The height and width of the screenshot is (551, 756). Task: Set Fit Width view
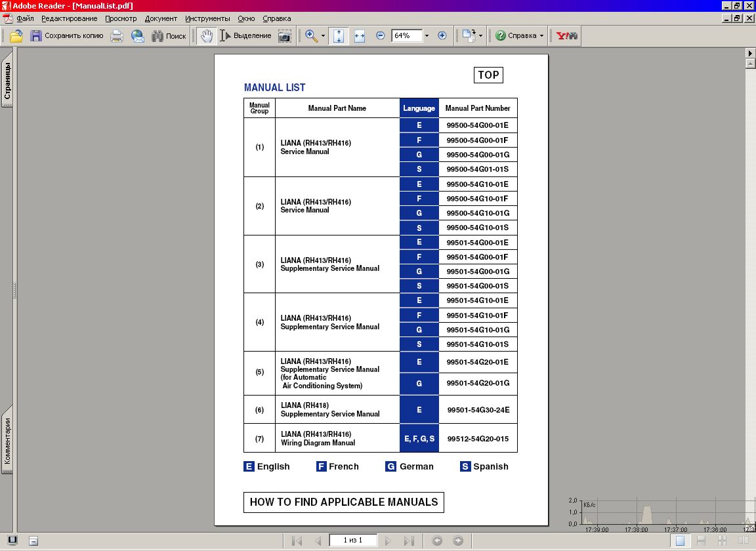(x=359, y=35)
